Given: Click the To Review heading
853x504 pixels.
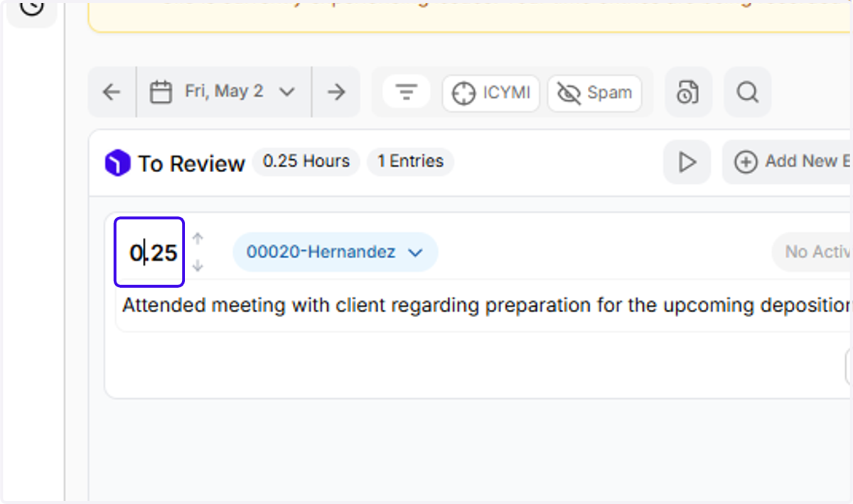Looking at the screenshot, I should coord(192,163).
